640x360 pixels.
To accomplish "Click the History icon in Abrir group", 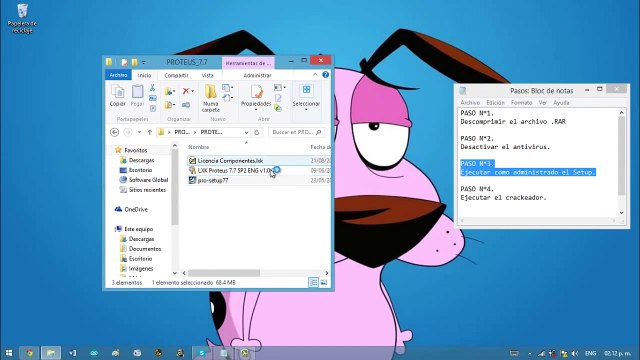I will click(x=278, y=108).
